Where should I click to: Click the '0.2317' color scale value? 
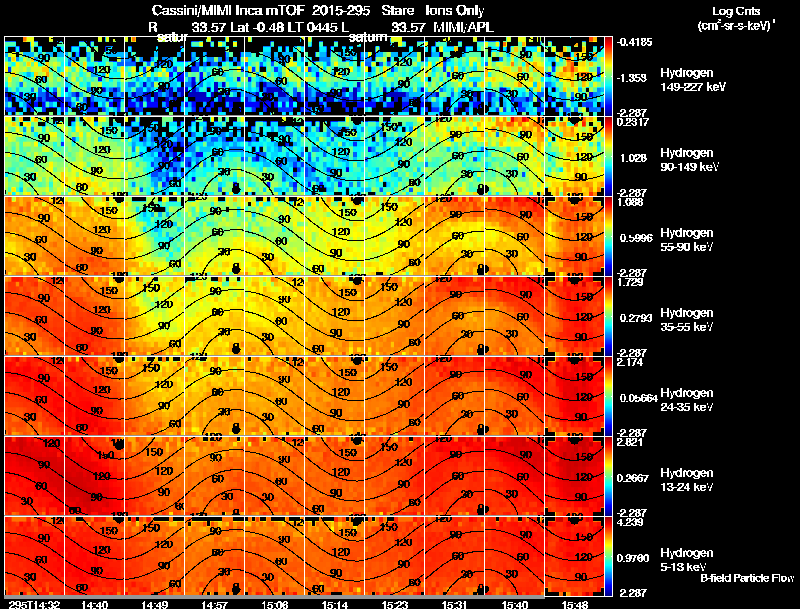(x=633, y=122)
